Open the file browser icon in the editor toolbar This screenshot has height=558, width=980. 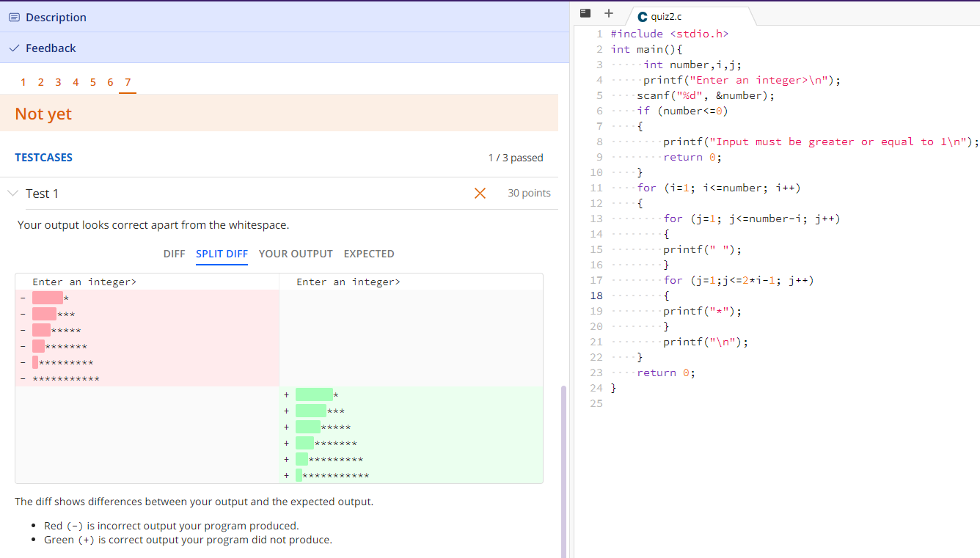pyautogui.click(x=585, y=13)
